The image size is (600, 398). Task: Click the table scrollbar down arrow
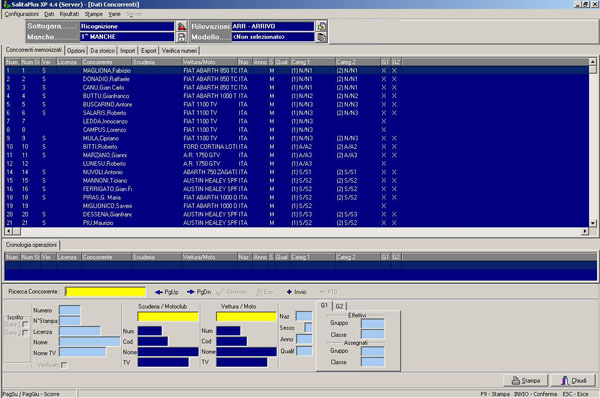pos(593,223)
